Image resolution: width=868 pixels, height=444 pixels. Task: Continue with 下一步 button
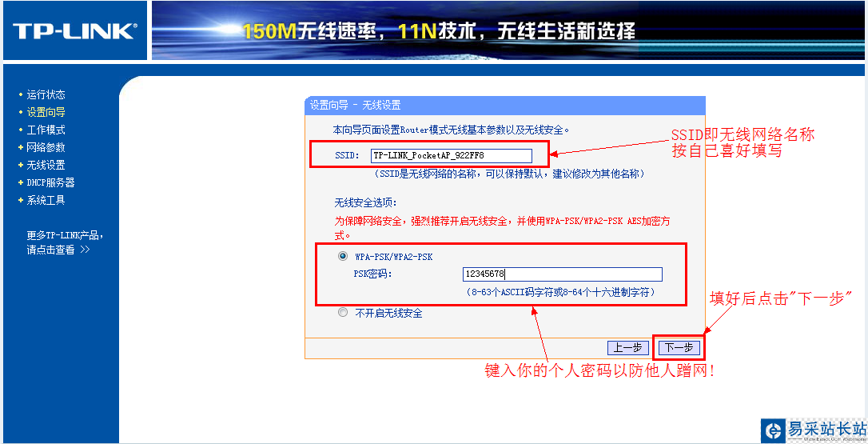(x=679, y=347)
